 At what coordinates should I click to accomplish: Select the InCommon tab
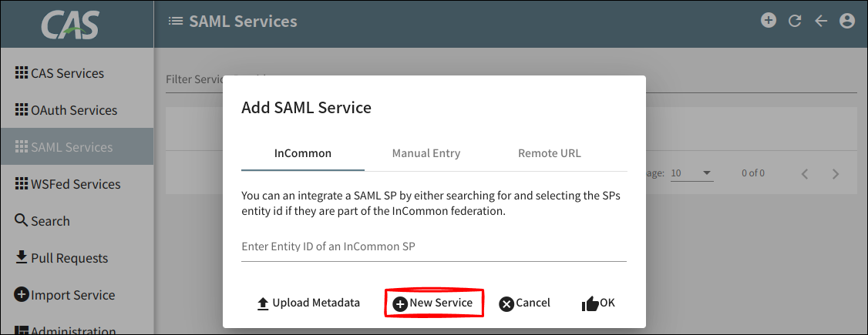pyautogui.click(x=303, y=153)
